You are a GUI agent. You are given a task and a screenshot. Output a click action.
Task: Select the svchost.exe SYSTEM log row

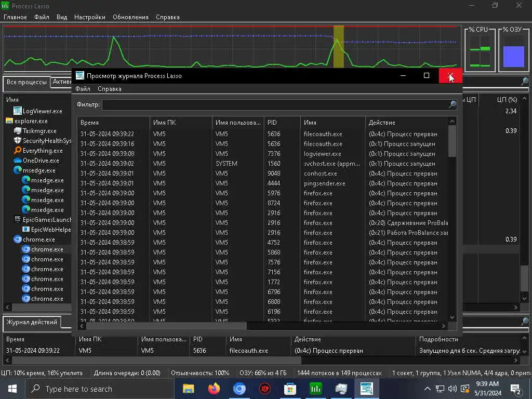point(263,164)
